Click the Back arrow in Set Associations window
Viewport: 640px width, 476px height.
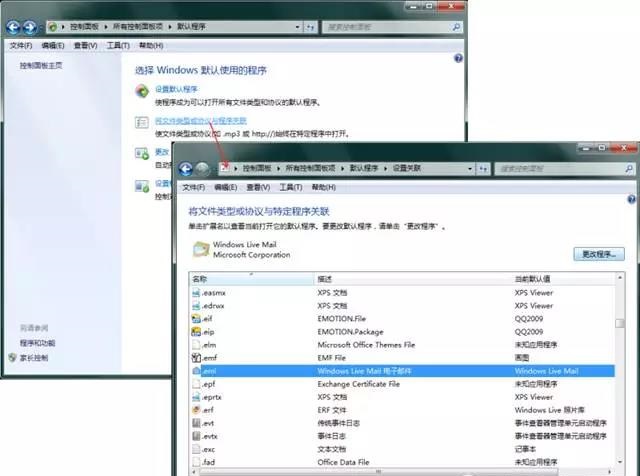186,169
